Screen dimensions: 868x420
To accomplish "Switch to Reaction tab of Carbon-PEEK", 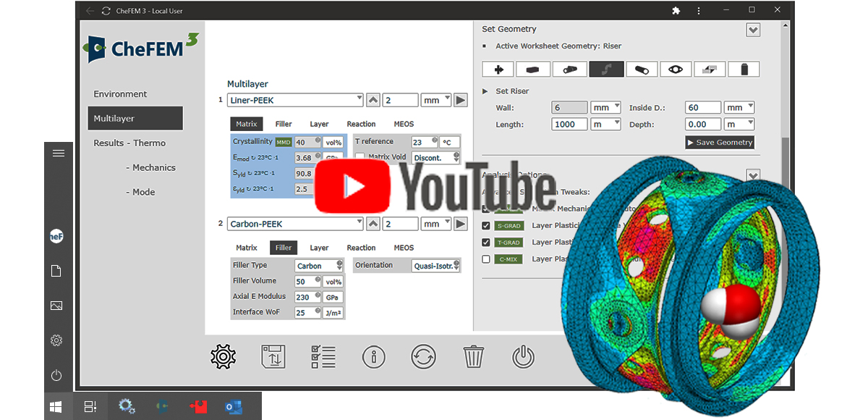I will (x=361, y=248).
